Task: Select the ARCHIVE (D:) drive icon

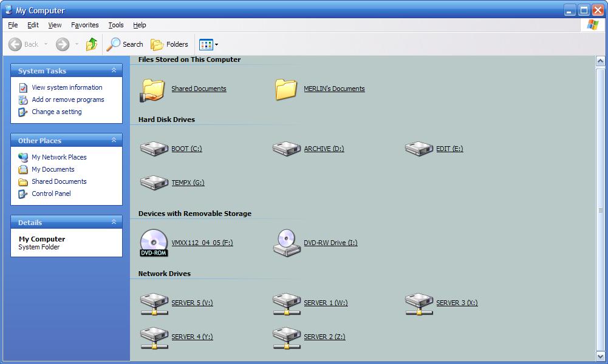Action: tap(287, 149)
